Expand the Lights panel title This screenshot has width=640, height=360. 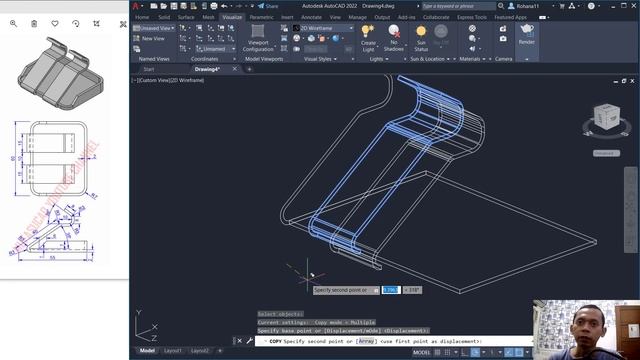click(x=378, y=59)
